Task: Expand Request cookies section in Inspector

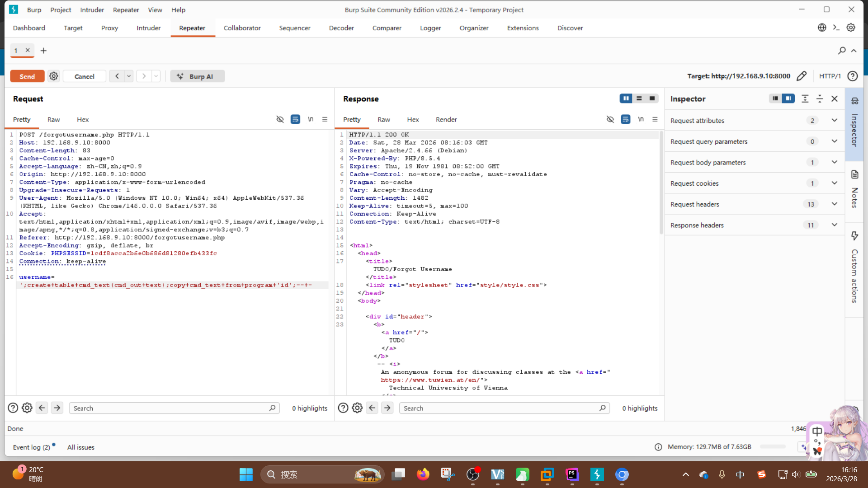Action: point(834,183)
